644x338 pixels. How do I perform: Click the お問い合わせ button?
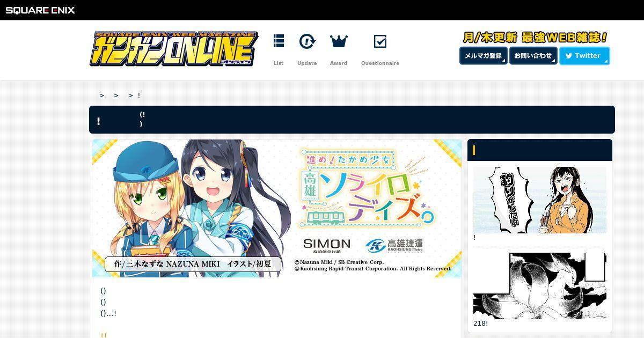click(533, 56)
